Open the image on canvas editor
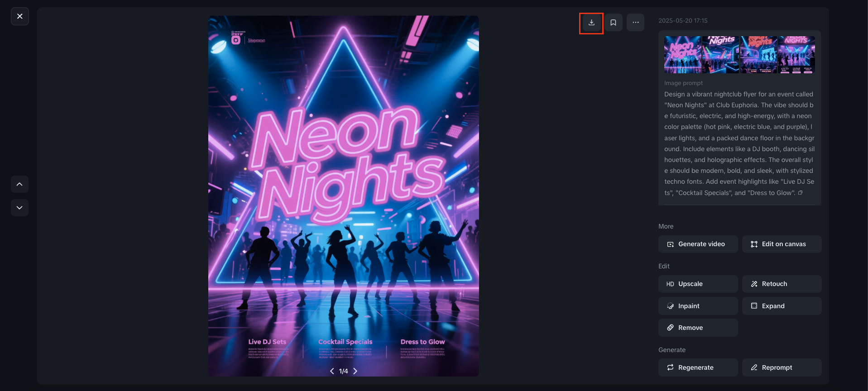868x391 pixels. 782,244
